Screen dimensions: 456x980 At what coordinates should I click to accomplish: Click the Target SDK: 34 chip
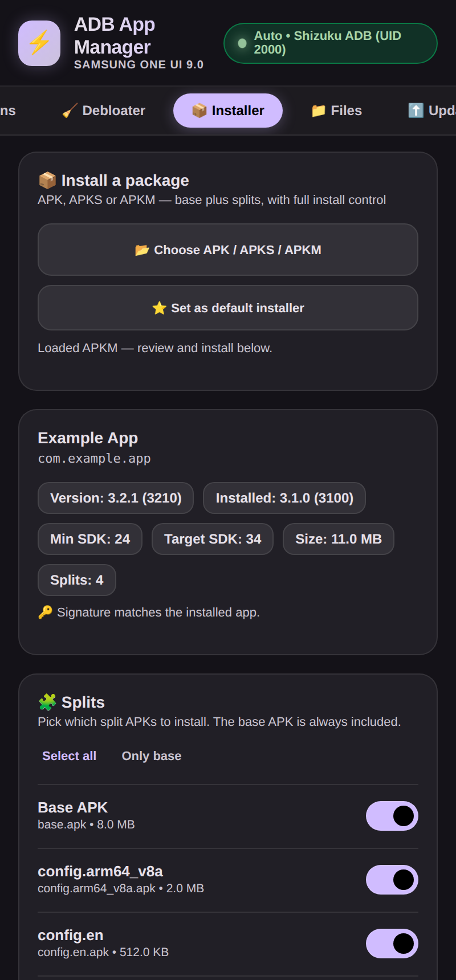pos(213,539)
